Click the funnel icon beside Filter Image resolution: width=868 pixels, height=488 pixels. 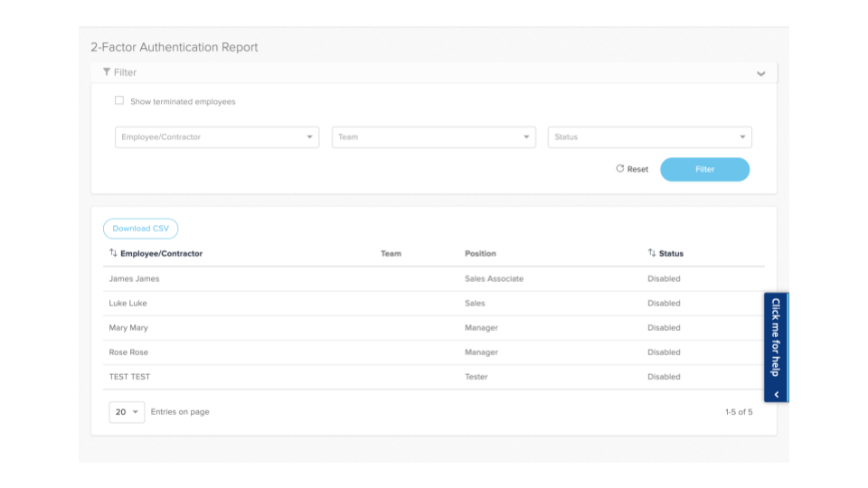pyautogui.click(x=107, y=72)
